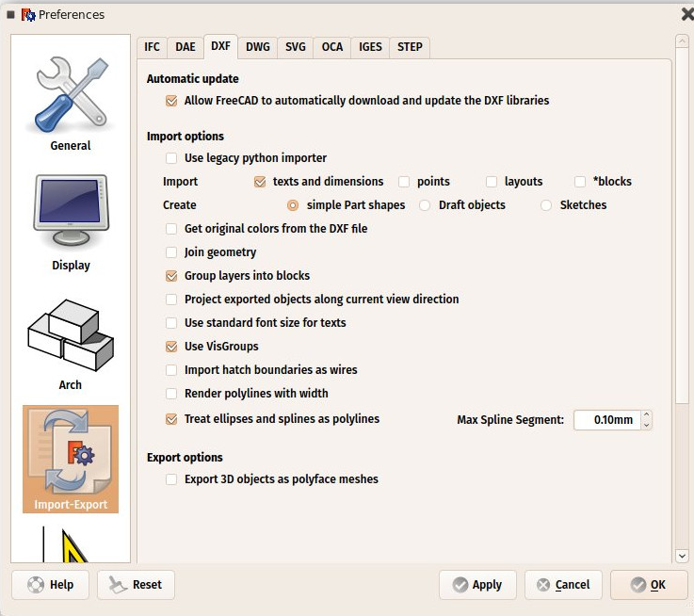Viewport: 694px width, 616px height.
Task: Choose Sketches creation option
Action: point(546,205)
